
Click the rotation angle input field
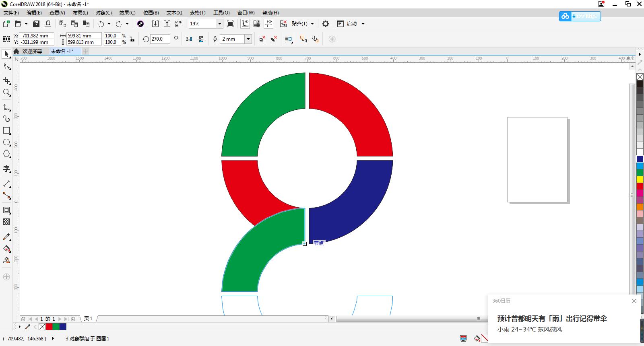[x=160, y=39]
